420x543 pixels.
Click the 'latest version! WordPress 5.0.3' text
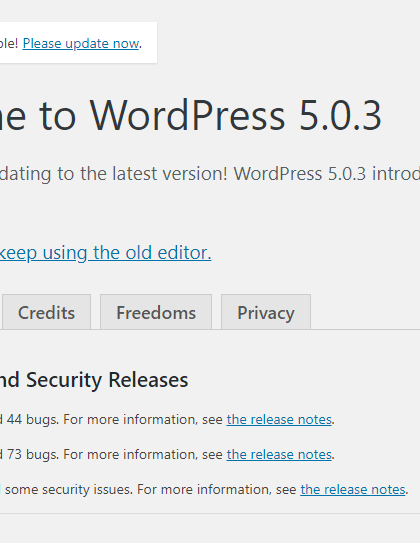(239, 173)
